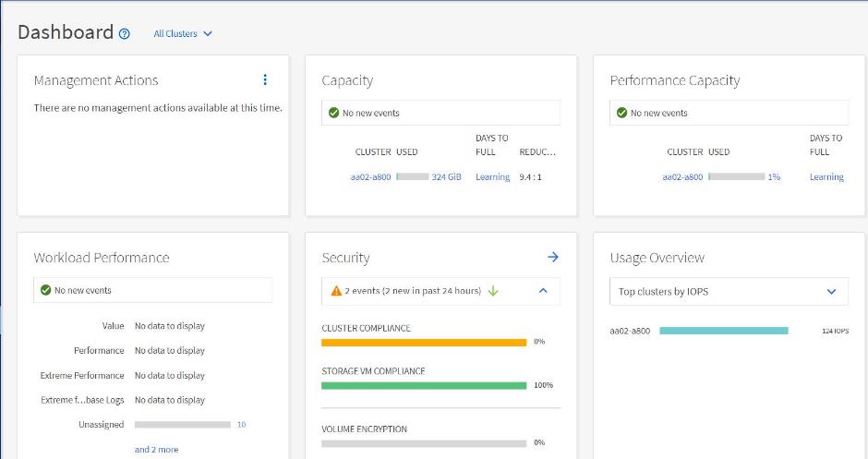This screenshot has width=868, height=459.
Task: Click the Unassigned workloads grey bar
Action: (x=183, y=425)
